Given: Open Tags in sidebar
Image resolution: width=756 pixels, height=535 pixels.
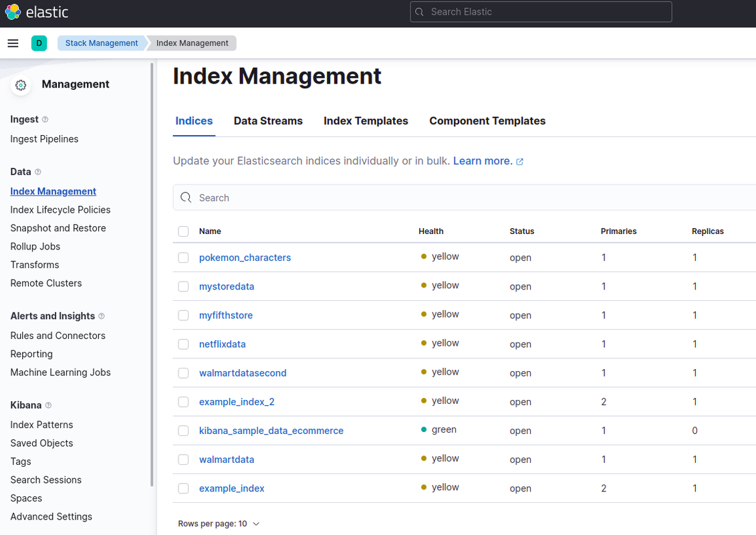Looking at the screenshot, I should pos(21,461).
